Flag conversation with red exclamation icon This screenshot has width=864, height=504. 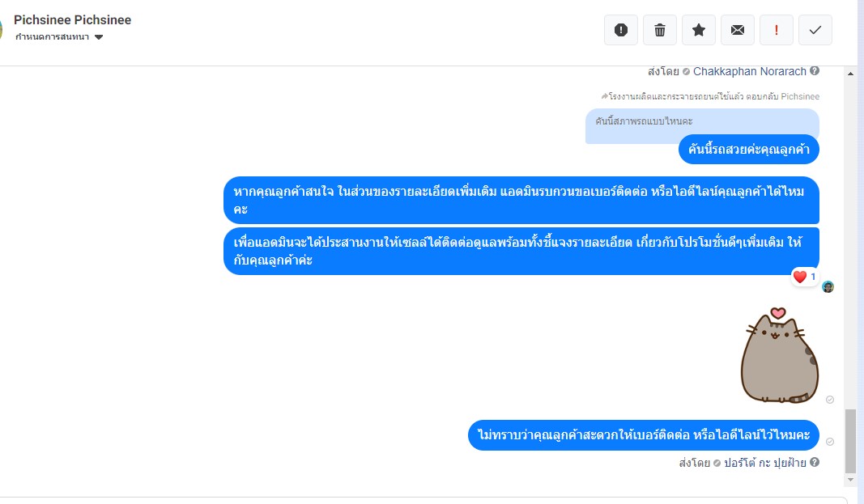pyautogui.click(x=777, y=30)
